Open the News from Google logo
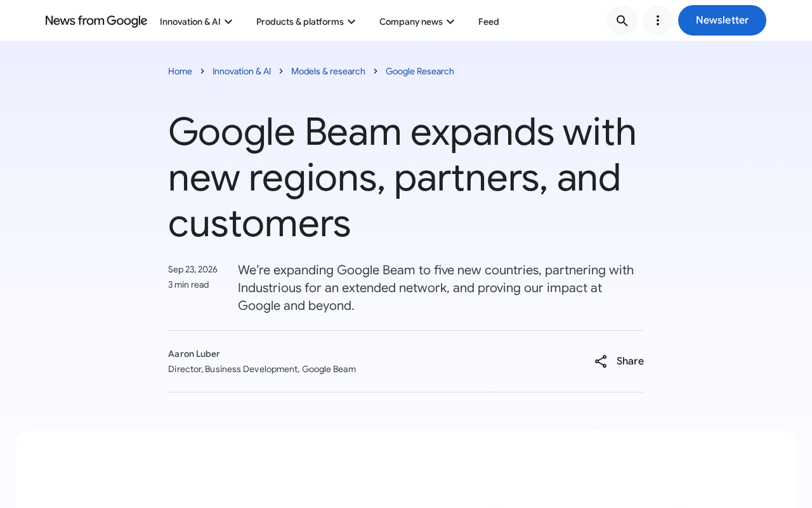 [96, 21]
